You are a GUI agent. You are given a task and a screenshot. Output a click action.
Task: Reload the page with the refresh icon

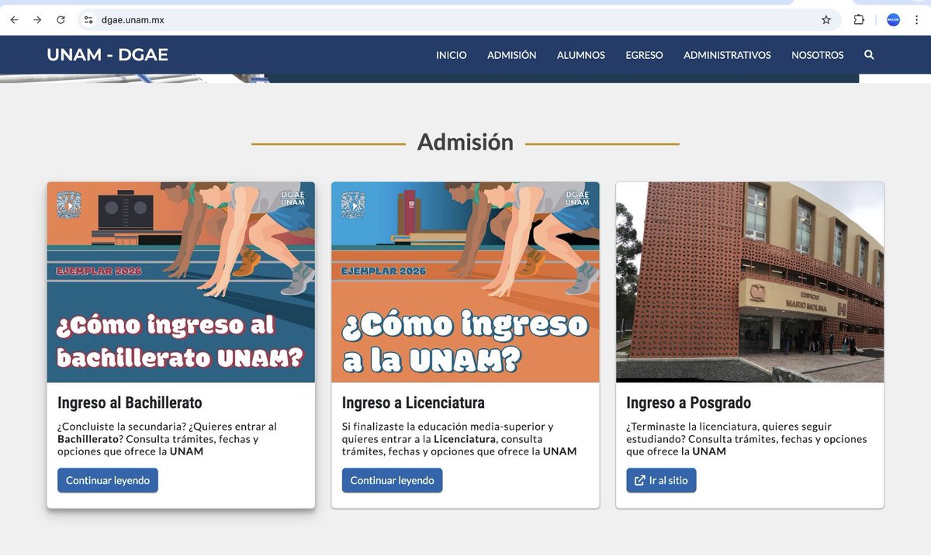click(x=61, y=20)
